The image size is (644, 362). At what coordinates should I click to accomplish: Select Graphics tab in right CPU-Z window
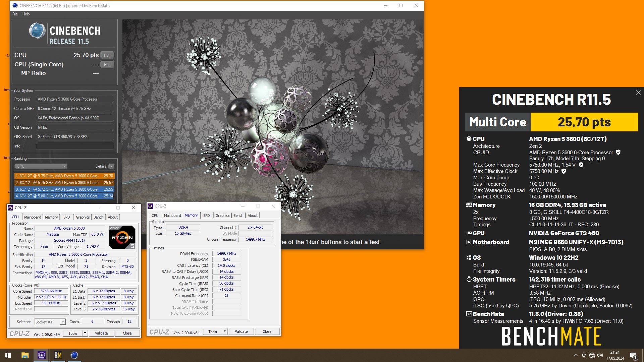tap(223, 216)
